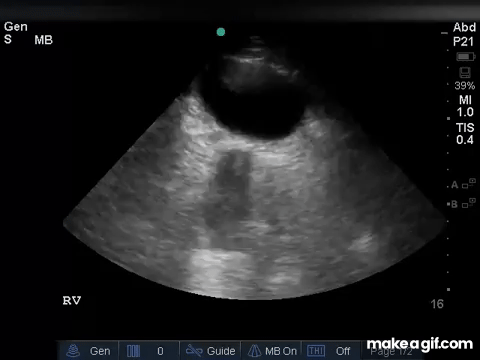Click the dynamic range value 0
The height and width of the screenshot is (360, 480).
pos(160,351)
